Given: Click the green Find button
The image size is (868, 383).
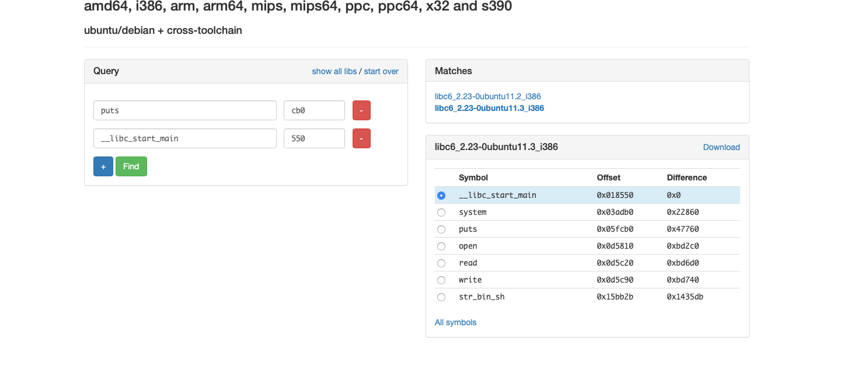Looking at the screenshot, I should pyautogui.click(x=131, y=166).
